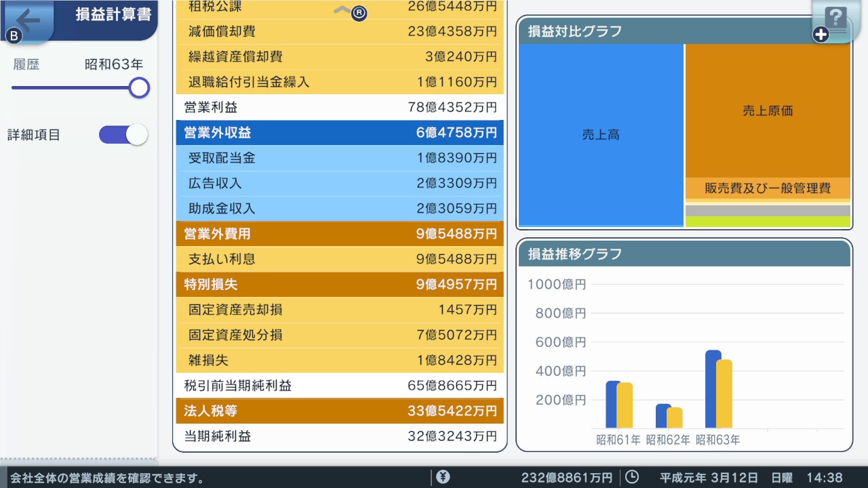Screen dimensions: 868x488
Task: Click the 営業利益 row
Action: coord(340,107)
